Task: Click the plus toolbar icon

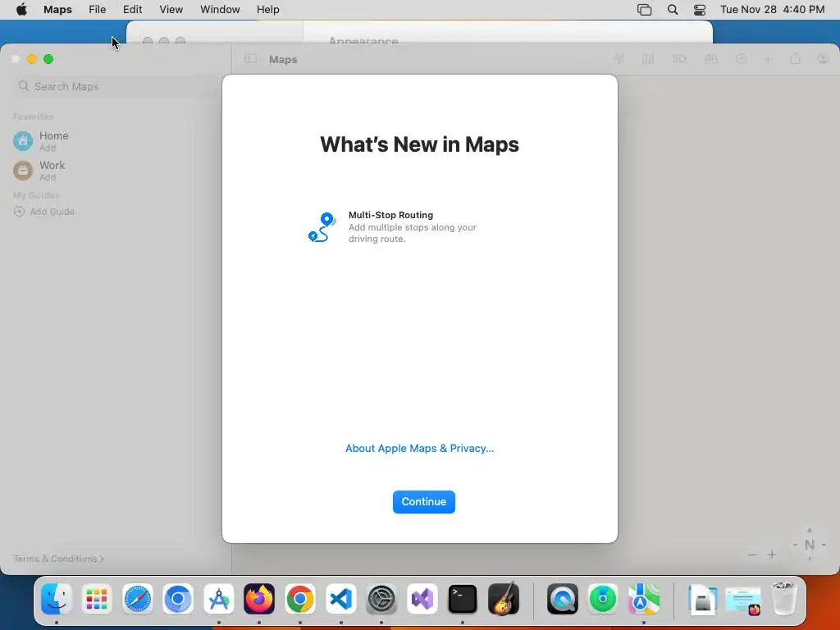Action: 768,59
